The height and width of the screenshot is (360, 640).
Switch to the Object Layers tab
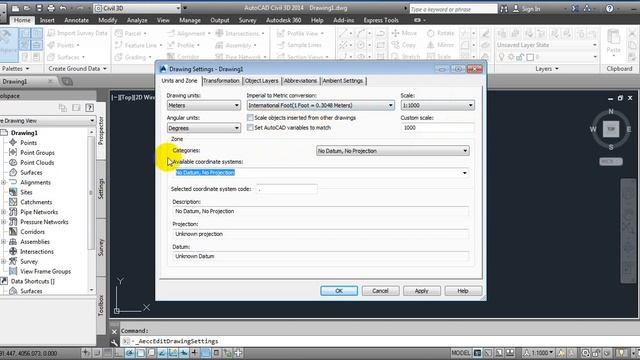[x=261, y=81]
